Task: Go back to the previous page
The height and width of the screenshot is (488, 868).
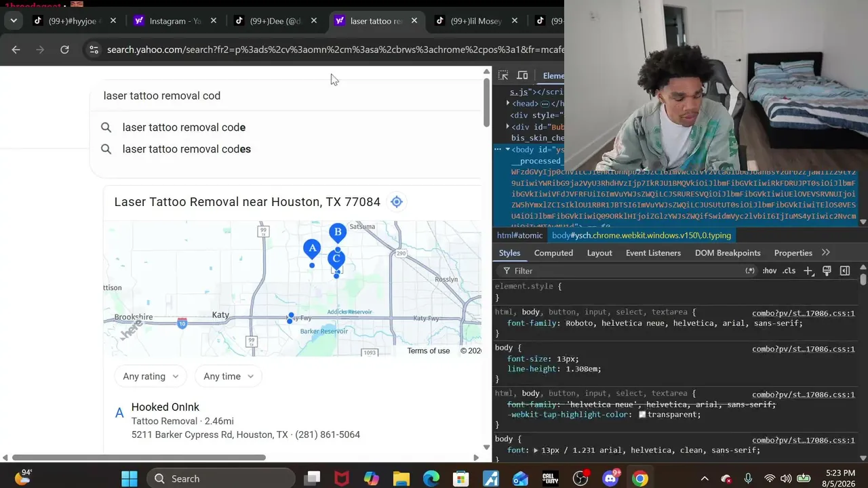Action: coord(16,49)
